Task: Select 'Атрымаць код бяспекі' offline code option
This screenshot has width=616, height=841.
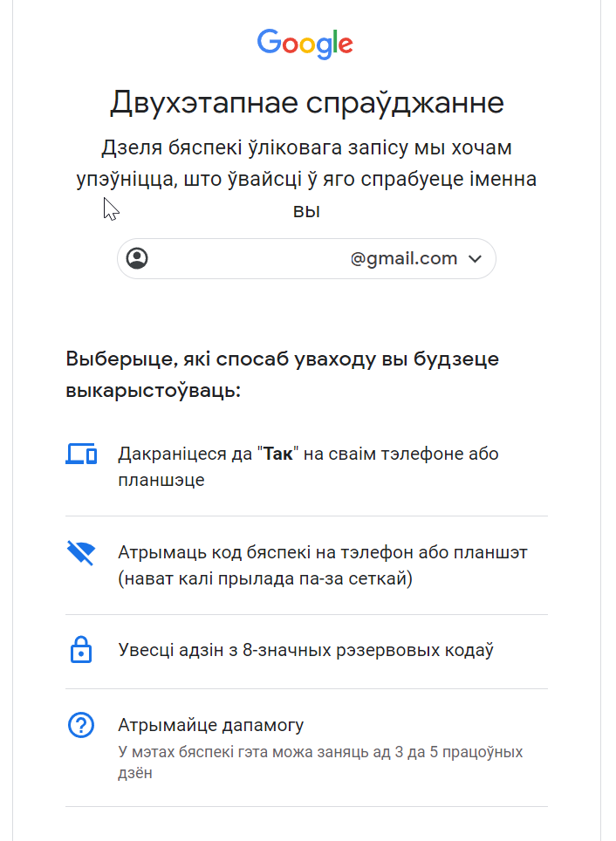Action: pos(306,565)
